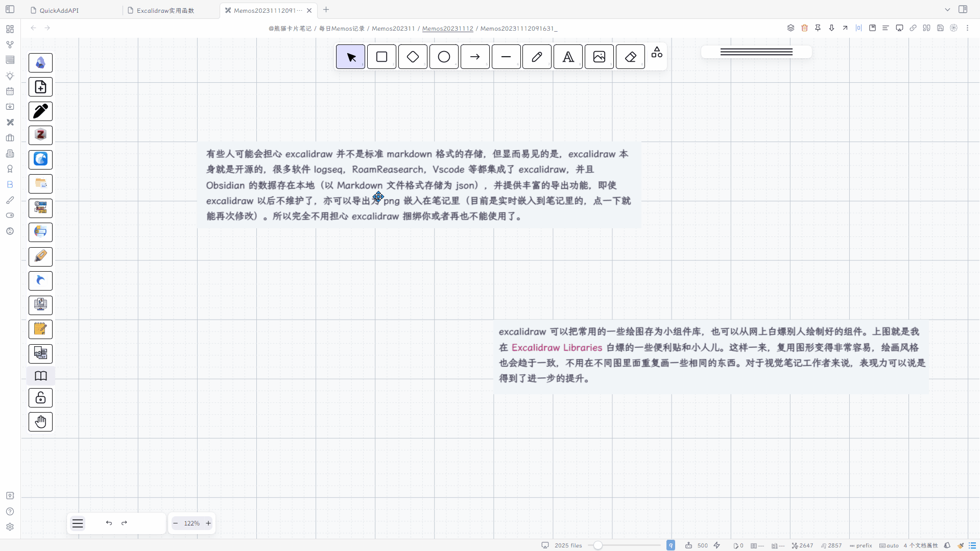This screenshot has height=551, width=980.
Task: Select the Line tool
Action: pos(506,57)
